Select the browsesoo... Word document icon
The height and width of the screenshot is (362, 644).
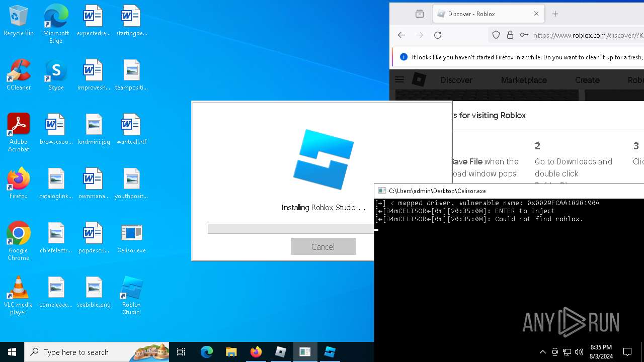point(56,129)
